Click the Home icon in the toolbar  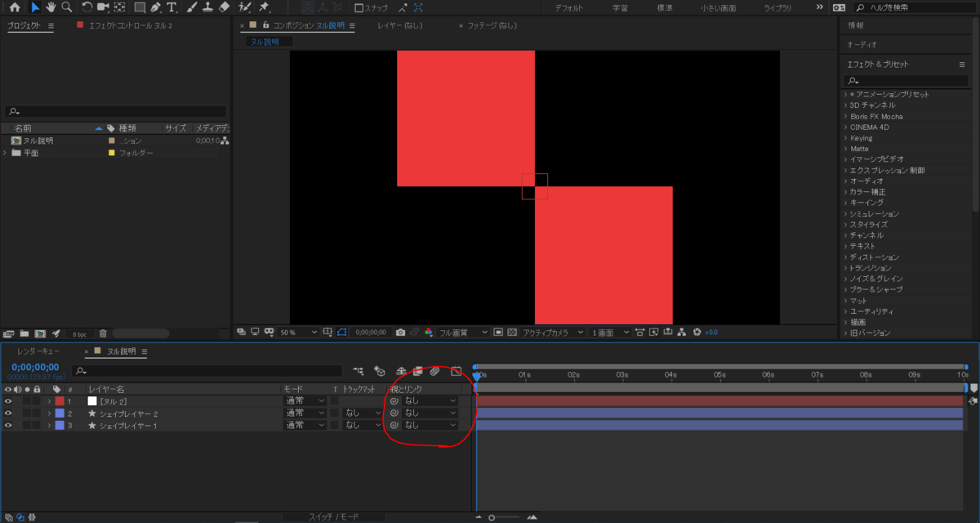coord(15,7)
